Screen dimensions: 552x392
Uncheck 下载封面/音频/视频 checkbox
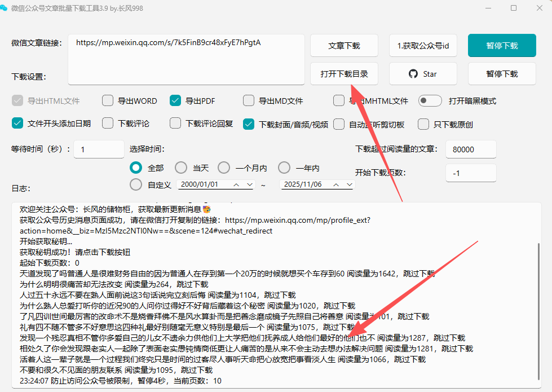tap(249, 124)
